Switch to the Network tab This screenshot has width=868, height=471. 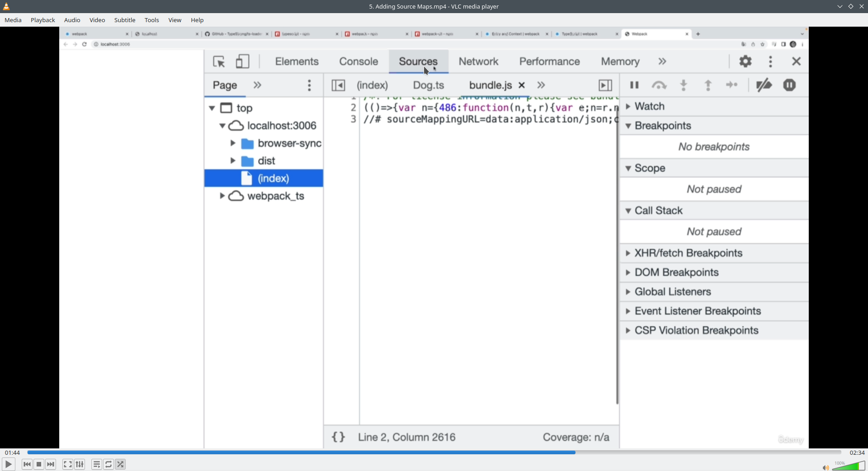pyautogui.click(x=478, y=61)
